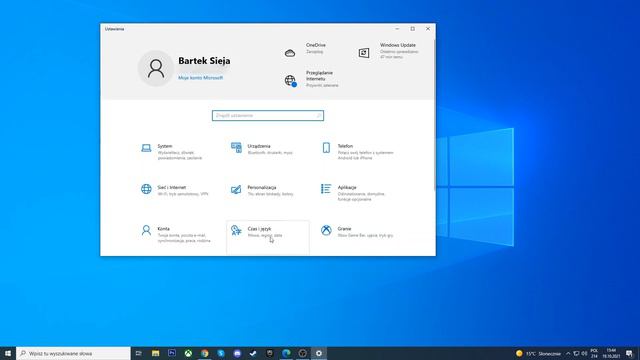Screen dimensions: 640x360
Task: Open Sieć i Internet settings
Action: 175,191
